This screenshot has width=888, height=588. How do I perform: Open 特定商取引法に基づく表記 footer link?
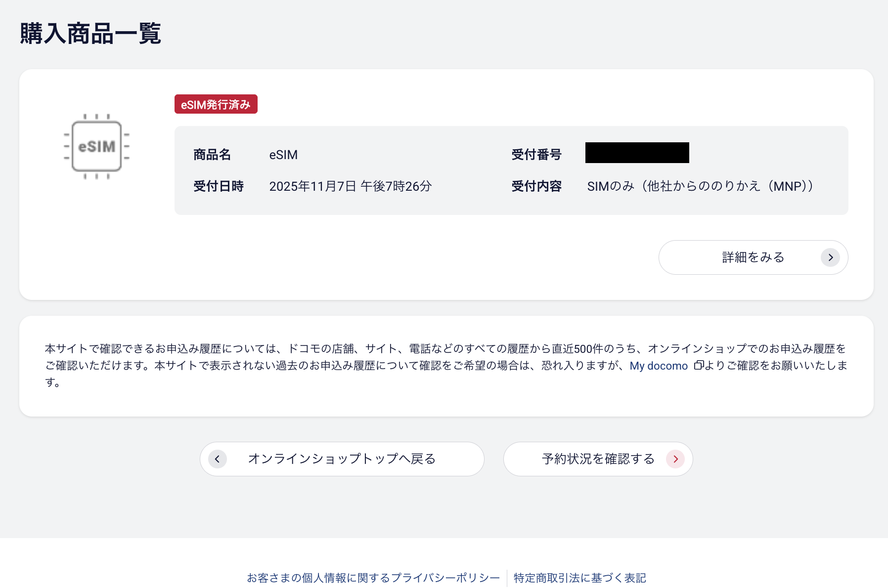[579, 578]
